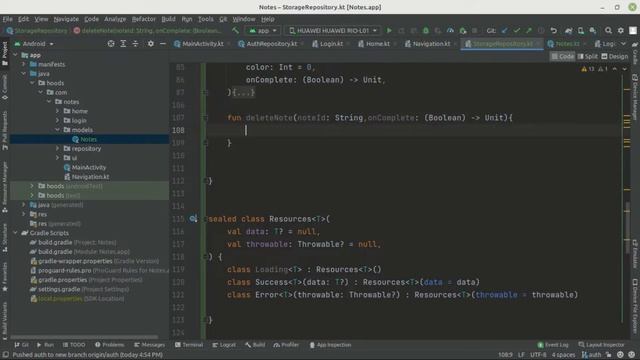
Task: Click the 4 spaces indent setting
Action: [563, 355]
